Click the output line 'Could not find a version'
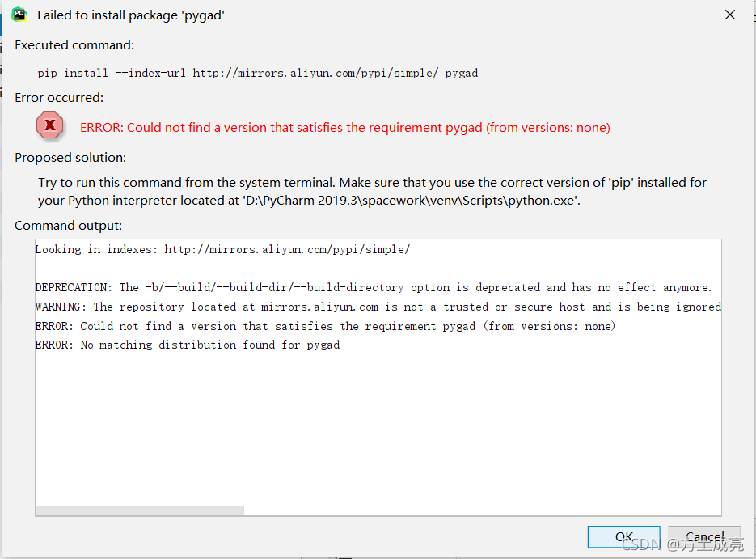This screenshot has height=559, width=756. click(325, 326)
